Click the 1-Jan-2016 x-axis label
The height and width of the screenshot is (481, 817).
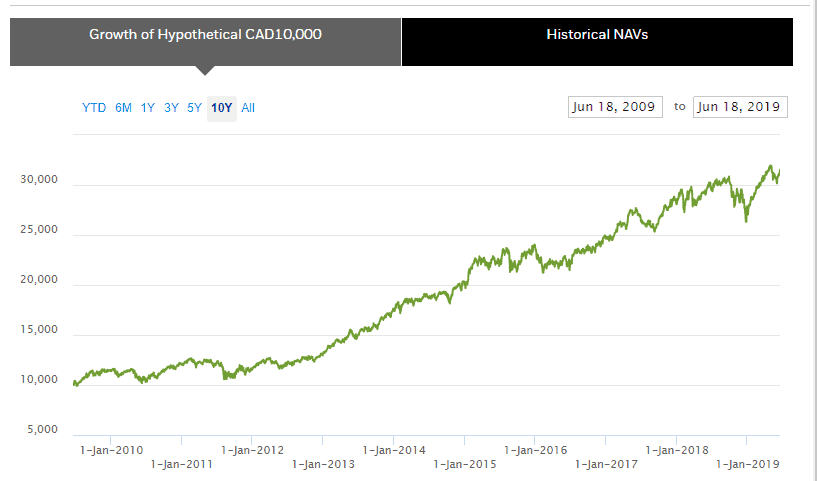pyautogui.click(x=535, y=450)
